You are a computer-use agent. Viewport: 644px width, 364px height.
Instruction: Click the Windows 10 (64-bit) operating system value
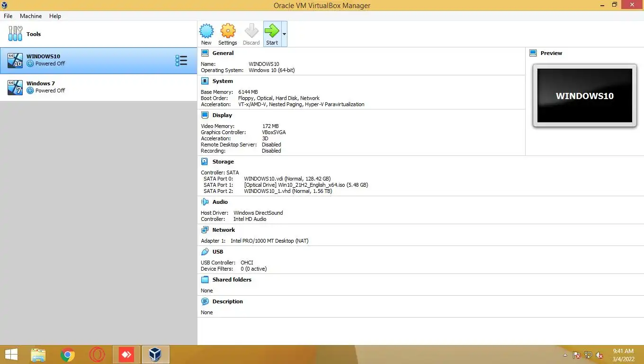click(272, 70)
